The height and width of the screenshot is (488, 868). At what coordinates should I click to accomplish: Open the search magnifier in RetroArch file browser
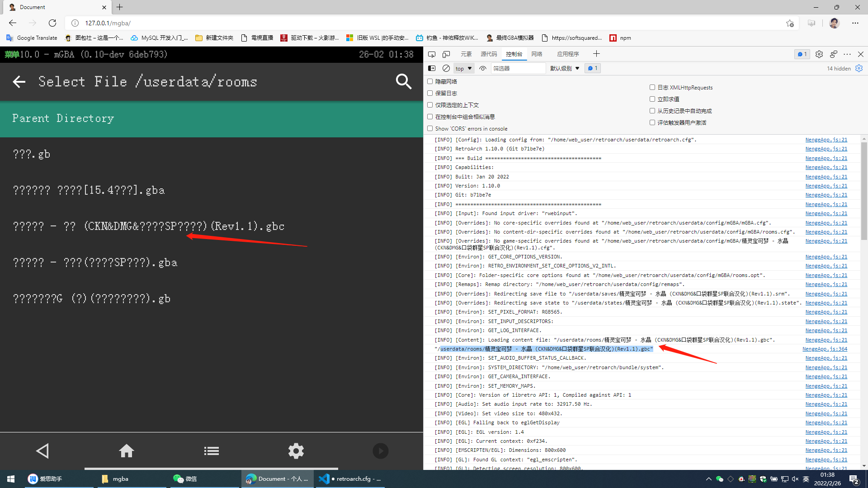tap(403, 81)
